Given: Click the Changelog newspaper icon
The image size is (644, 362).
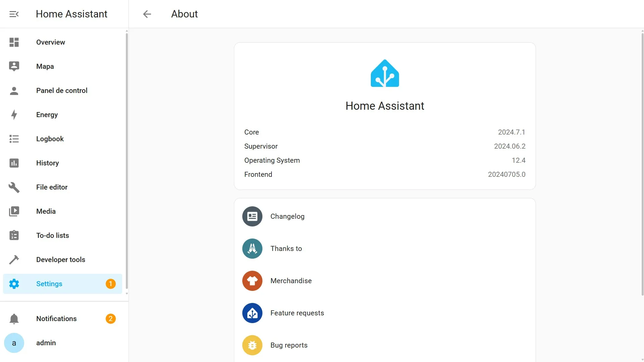Looking at the screenshot, I should point(252,216).
